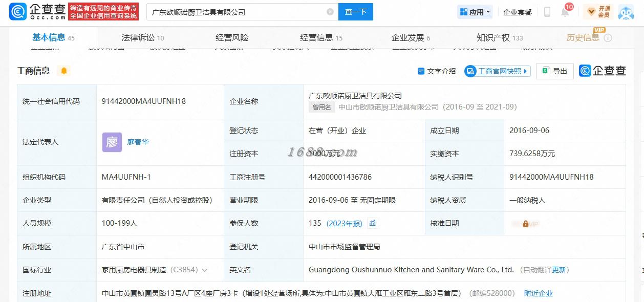Click the 企查查 logo beside the export button

click(x=603, y=71)
